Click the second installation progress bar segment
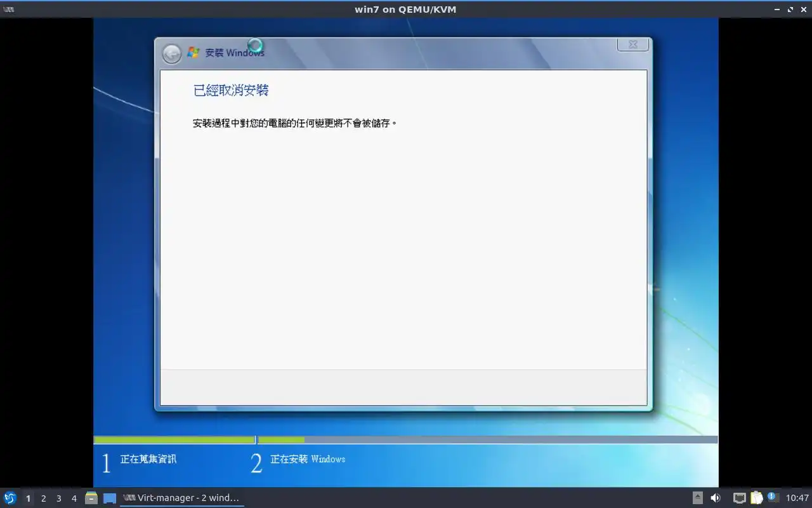The width and height of the screenshot is (812, 508). (488, 439)
